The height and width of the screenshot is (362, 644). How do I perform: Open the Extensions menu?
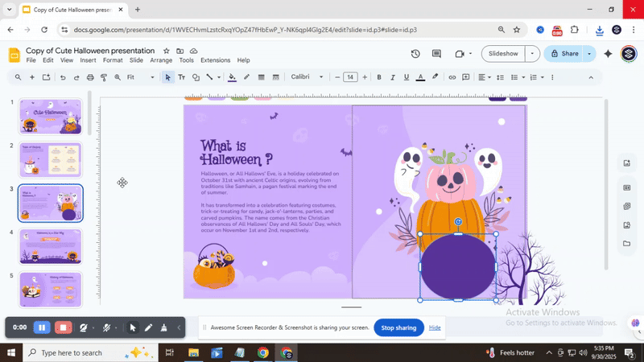tap(215, 60)
